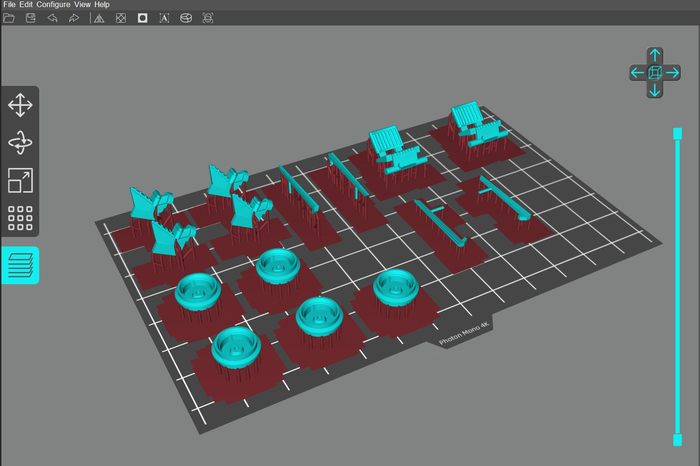Toggle the highlighted layer slice view button

pyautogui.click(x=20, y=265)
